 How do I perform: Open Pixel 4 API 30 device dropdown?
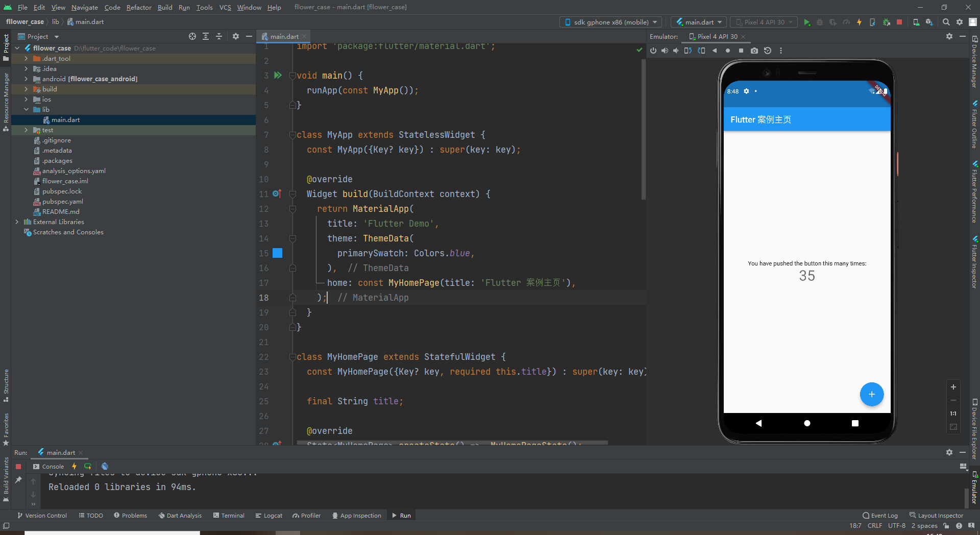tap(764, 22)
